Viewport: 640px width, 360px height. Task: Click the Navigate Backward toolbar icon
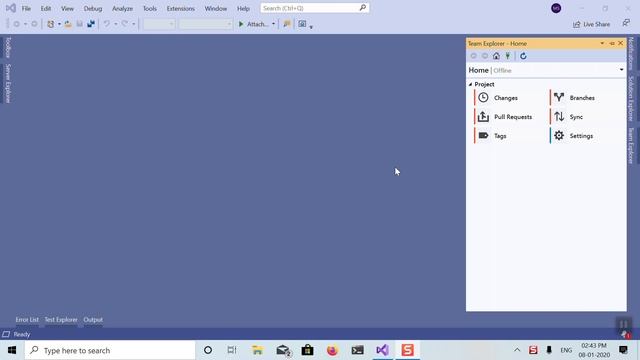tap(16, 24)
